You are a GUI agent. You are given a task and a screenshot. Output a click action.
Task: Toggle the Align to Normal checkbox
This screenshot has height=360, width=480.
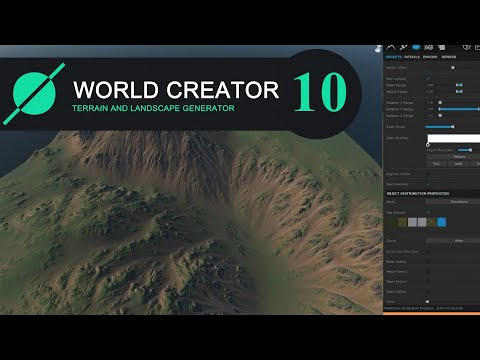[428, 174]
